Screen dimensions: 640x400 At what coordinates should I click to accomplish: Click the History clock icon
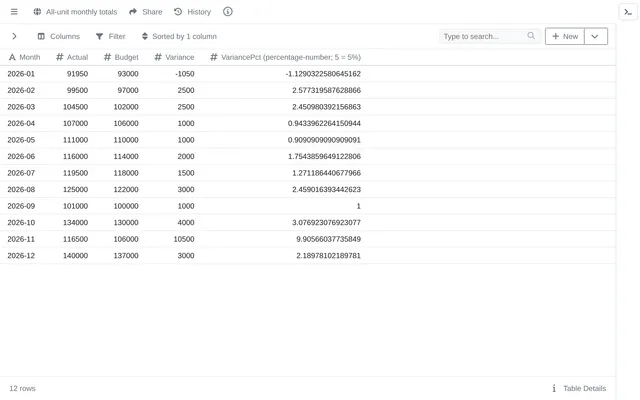click(178, 12)
